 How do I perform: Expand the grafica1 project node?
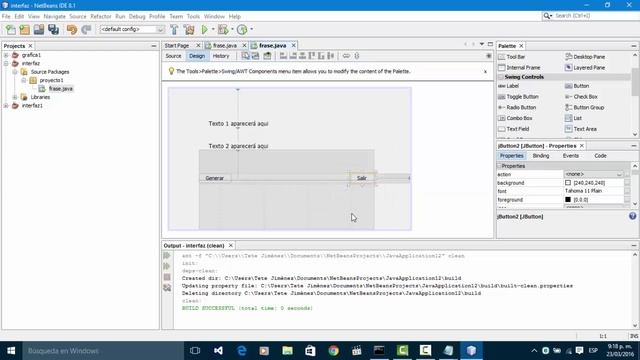(x=6, y=55)
